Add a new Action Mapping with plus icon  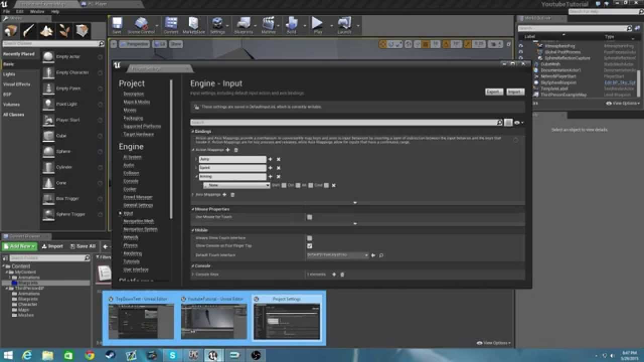point(228,150)
